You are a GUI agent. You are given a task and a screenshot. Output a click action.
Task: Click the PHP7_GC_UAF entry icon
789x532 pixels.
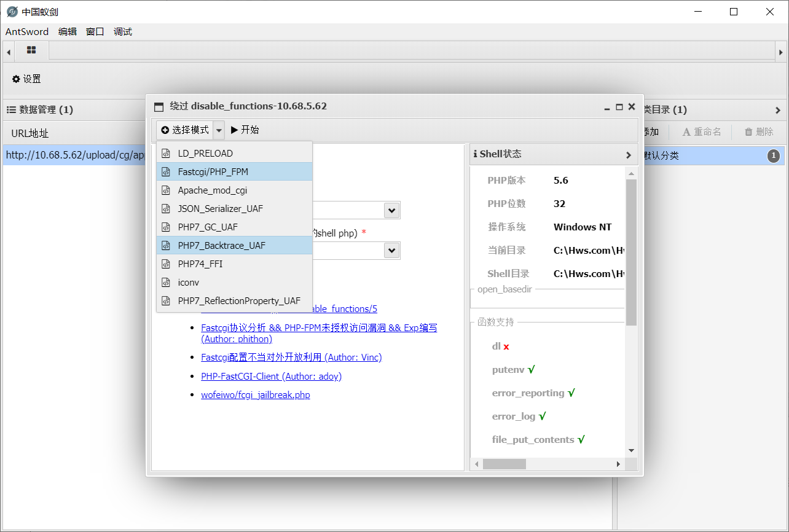[165, 227]
